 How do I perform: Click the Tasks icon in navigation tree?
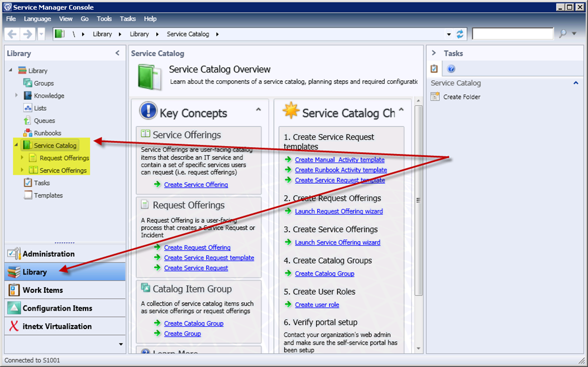click(x=28, y=183)
